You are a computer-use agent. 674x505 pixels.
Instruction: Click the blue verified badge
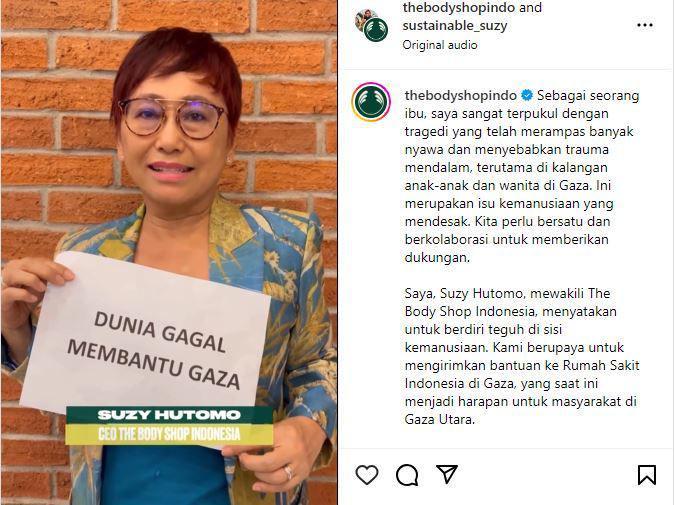point(527,95)
